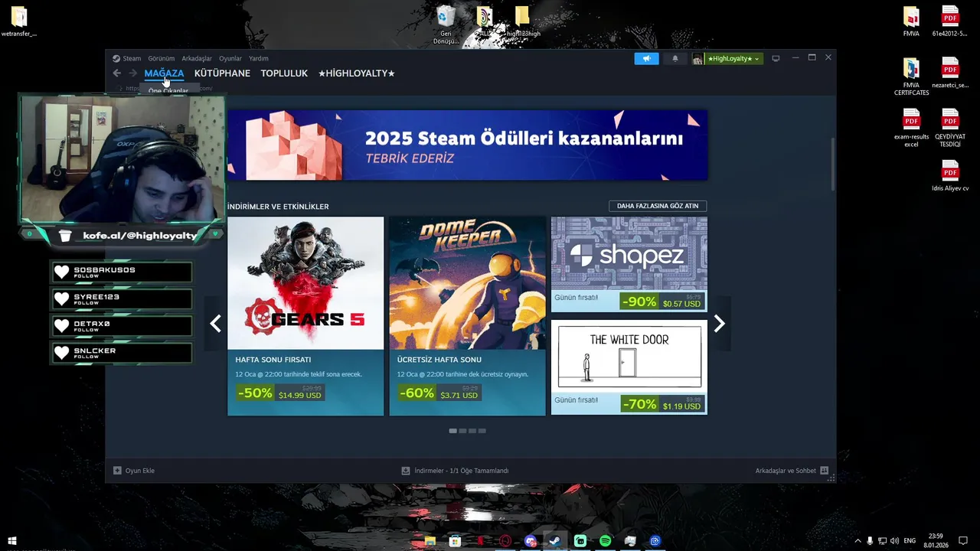Select the Idris Aliyev cv PDF
This screenshot has width=980, height=551.
point(950,175)
